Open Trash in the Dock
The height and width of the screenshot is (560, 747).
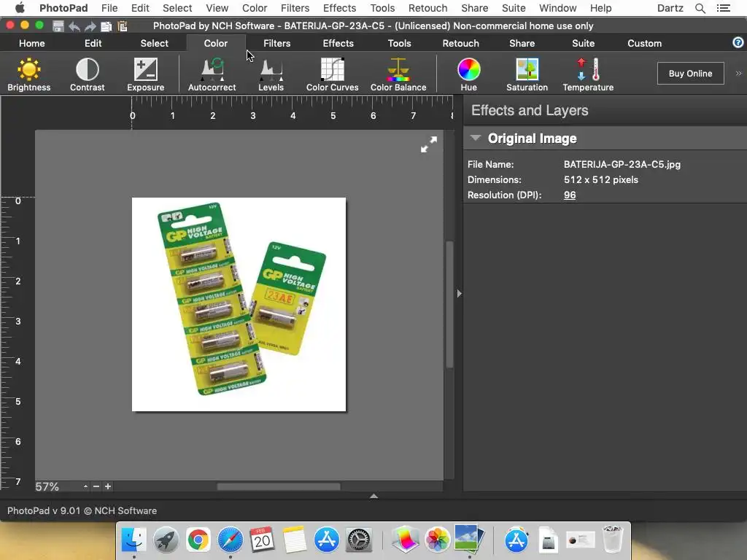(613, 540)
